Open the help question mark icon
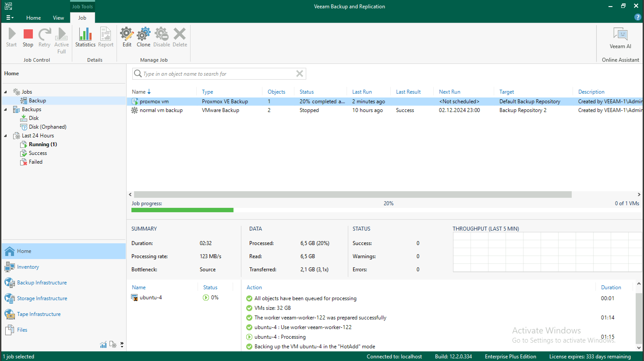 [x=637, y=17]
